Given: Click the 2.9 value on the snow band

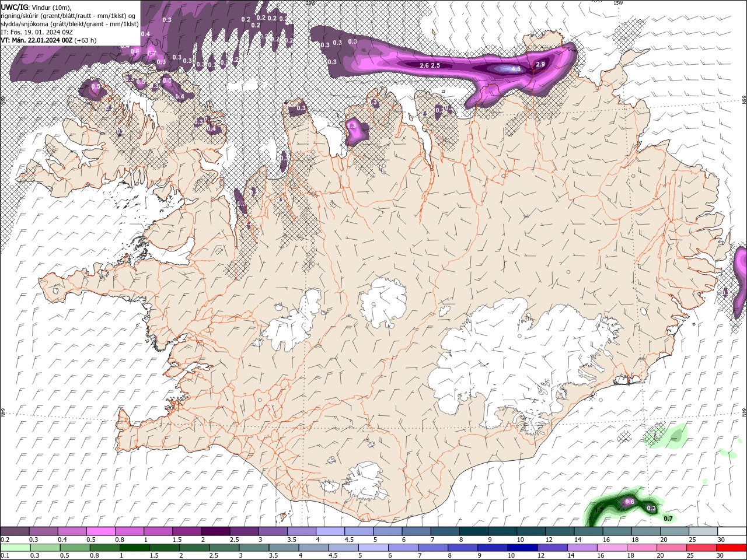Looking at the screenshot, I should pos(540,64).
